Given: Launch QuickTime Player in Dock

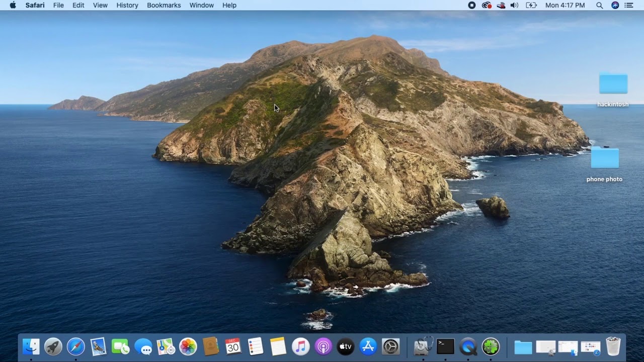Looking at the screenshot, I should click(x=468, y=346).
